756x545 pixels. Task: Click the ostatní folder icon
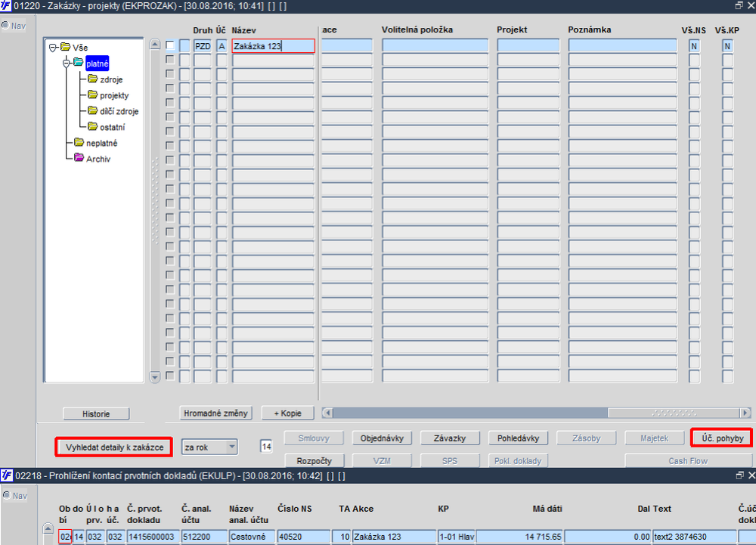(x=92, y=126)
